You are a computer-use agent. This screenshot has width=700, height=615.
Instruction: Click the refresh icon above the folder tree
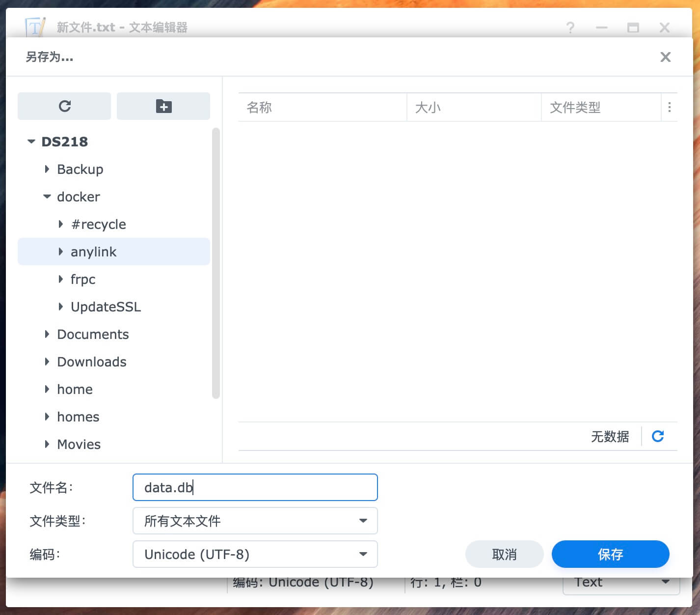tap(64, 106)
